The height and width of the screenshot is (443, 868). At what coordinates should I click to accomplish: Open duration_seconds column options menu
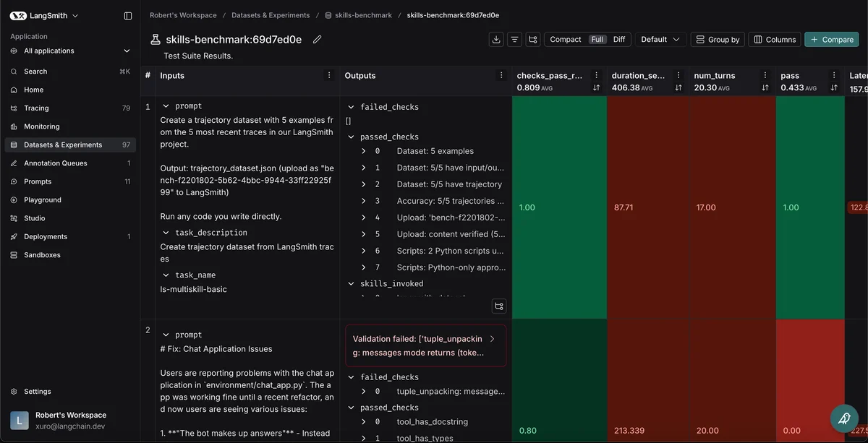678,75
